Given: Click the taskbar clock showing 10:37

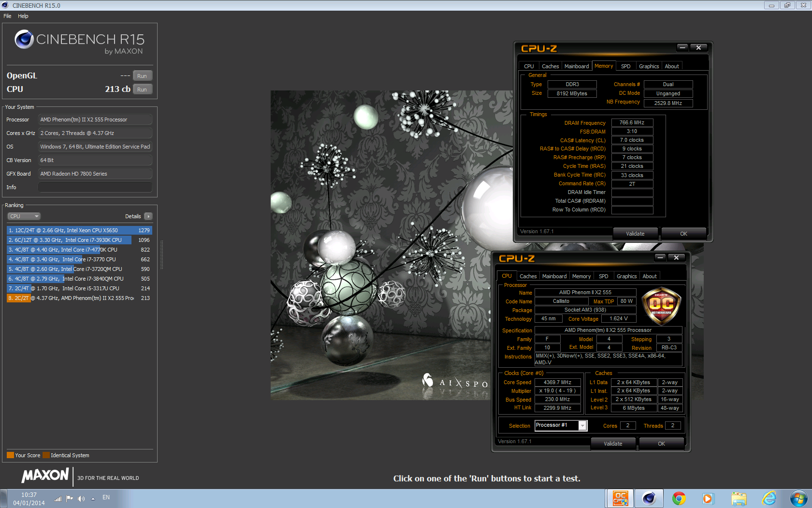Looking at the screenshot, I should click(29, 499).
